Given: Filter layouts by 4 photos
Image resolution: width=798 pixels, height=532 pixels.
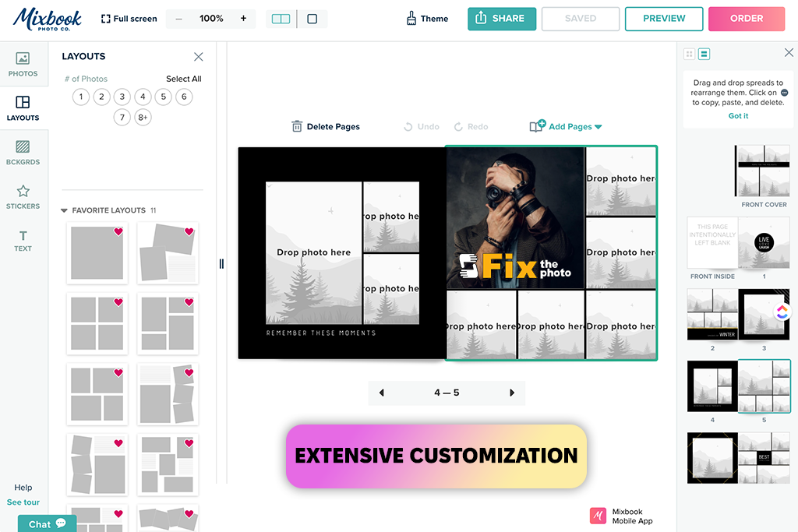Looking at the screenshot, I should point(143,97).
